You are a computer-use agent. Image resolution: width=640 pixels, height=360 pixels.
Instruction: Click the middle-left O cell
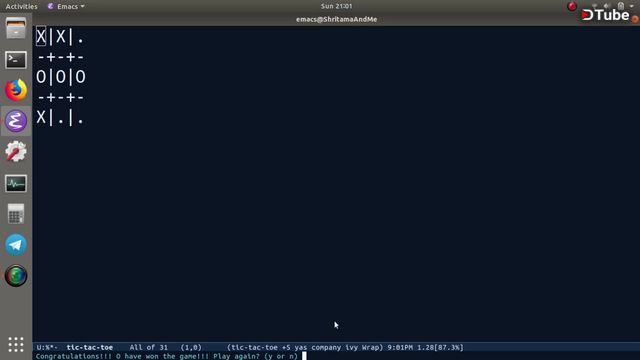(x=41, y=77)
